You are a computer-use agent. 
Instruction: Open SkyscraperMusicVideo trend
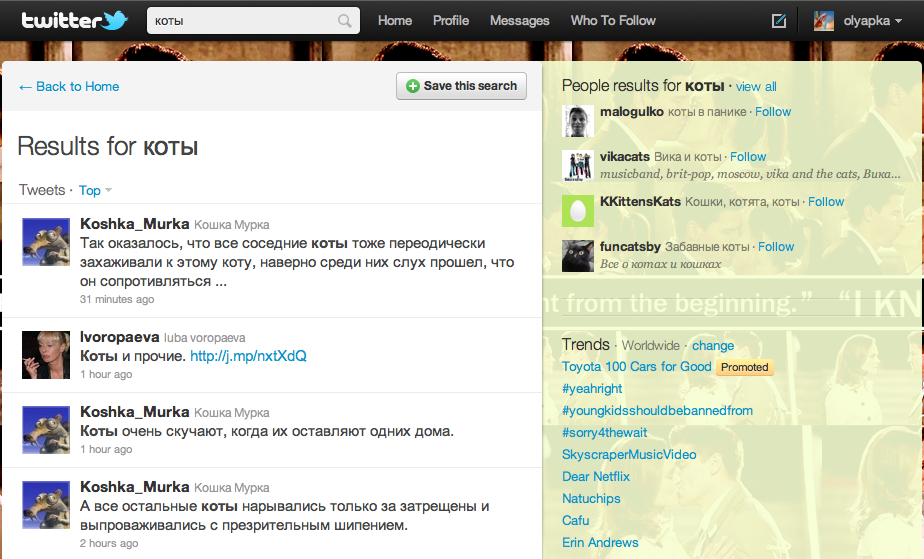(x=629, y=455)
